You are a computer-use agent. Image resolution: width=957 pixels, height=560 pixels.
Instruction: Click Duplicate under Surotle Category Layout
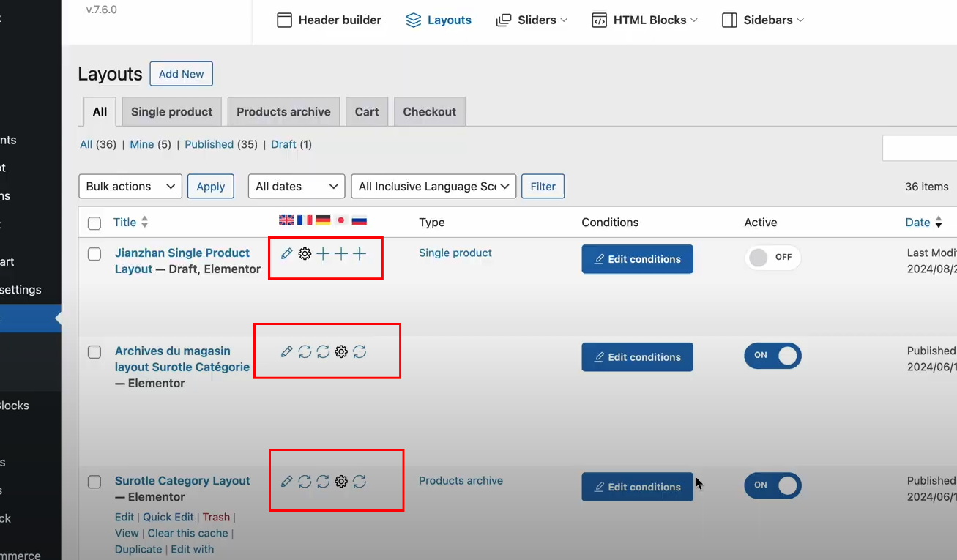138,549
